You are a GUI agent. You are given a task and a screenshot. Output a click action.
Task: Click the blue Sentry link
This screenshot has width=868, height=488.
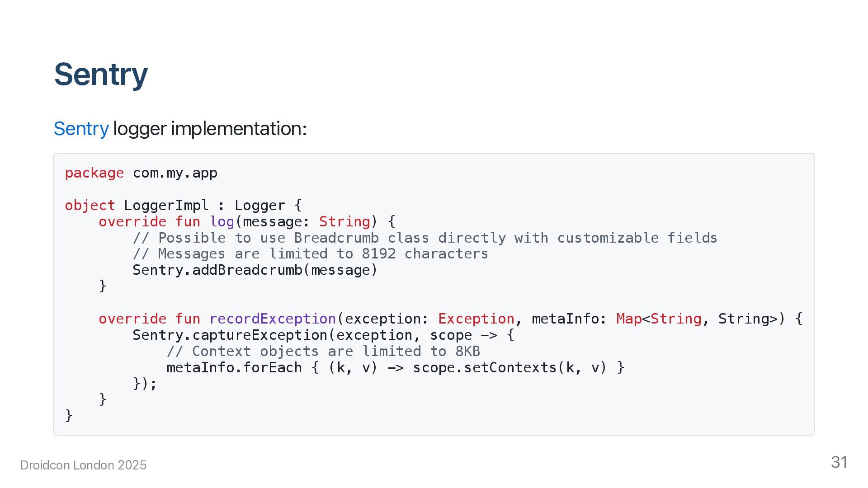[81, 129]
